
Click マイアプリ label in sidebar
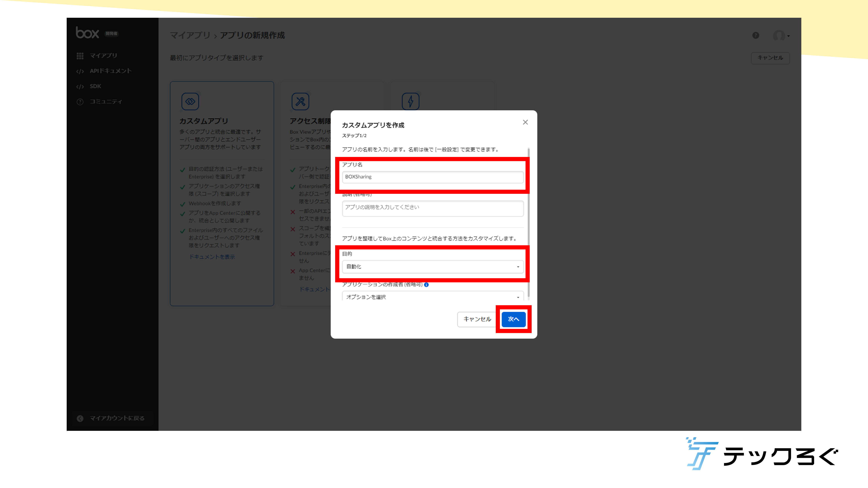click(103, 56)
